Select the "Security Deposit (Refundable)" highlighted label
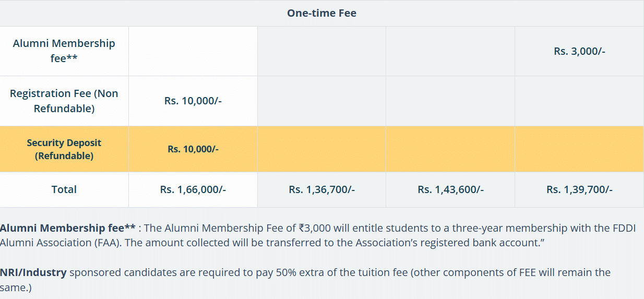Screen dimensions: 644x299 (x=64, y=149)
